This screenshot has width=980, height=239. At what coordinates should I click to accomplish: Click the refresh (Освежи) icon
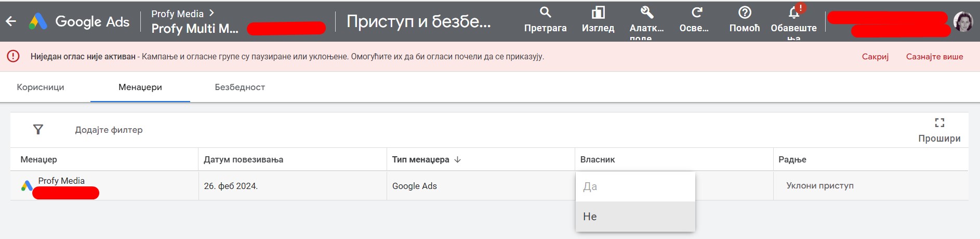tap(696, 12)
